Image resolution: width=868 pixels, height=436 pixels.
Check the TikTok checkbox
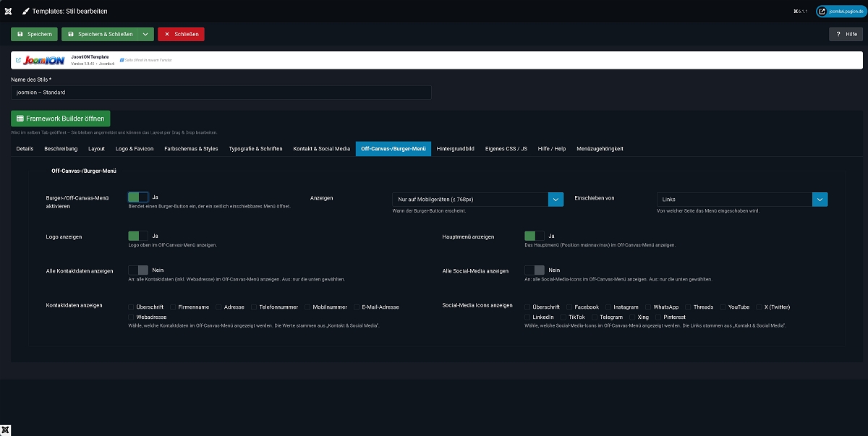pos(563,317)
